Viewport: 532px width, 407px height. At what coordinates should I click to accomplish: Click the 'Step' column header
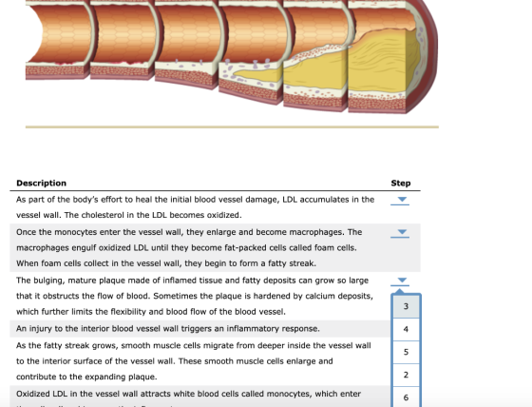(x=401, y=184)
